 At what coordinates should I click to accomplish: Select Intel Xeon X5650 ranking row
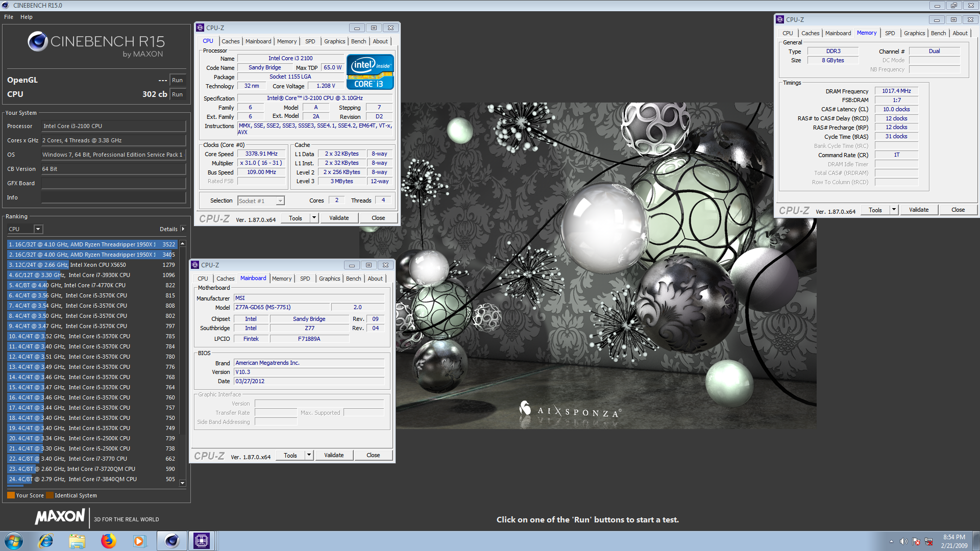pyautogui.click(x=92, y=265)
